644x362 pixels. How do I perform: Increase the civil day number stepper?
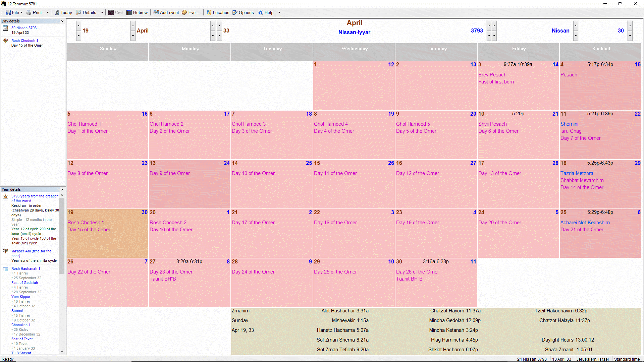[x=78, y=26]
